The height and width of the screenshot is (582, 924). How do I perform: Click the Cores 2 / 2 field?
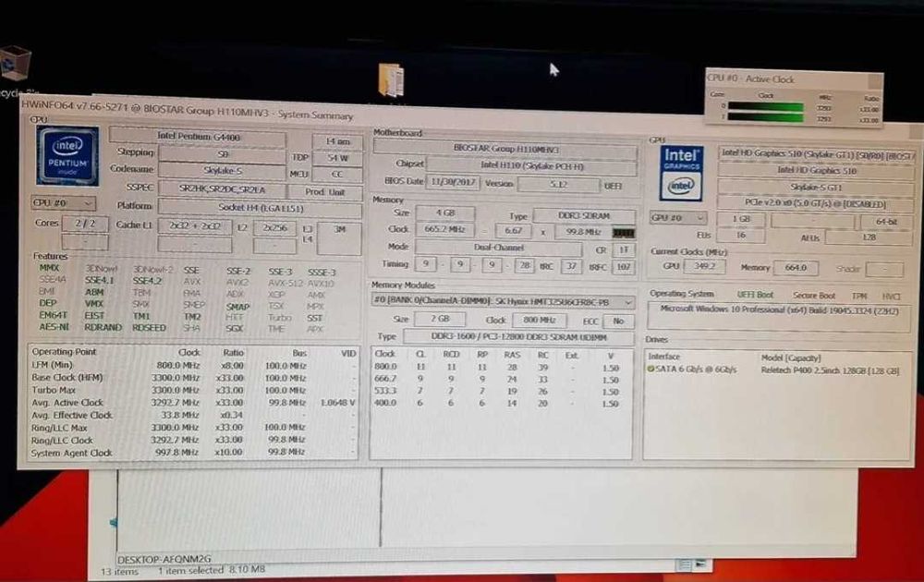pyautogui.click(x=85, y=224)
